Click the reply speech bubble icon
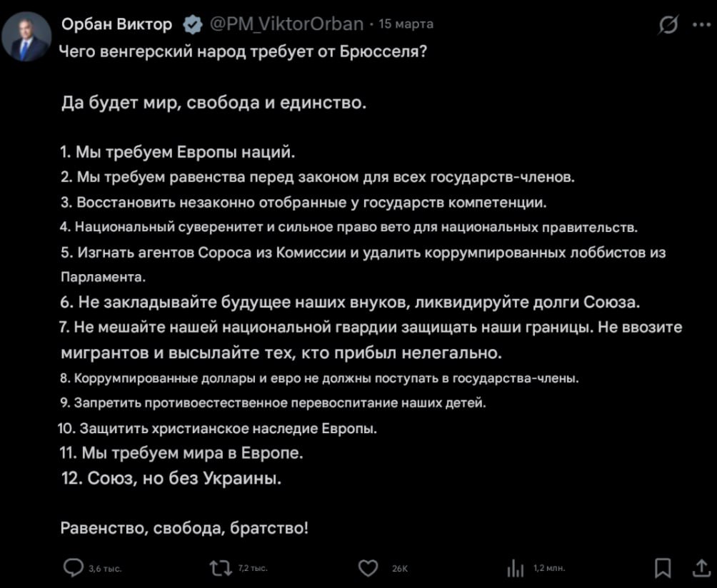The image size is (717, 588). point(72,568)
